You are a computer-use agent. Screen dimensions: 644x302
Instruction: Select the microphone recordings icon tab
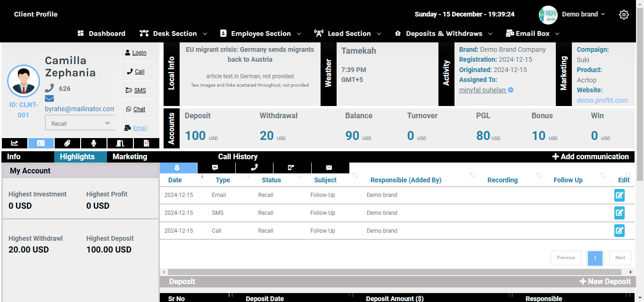(94, 143)
